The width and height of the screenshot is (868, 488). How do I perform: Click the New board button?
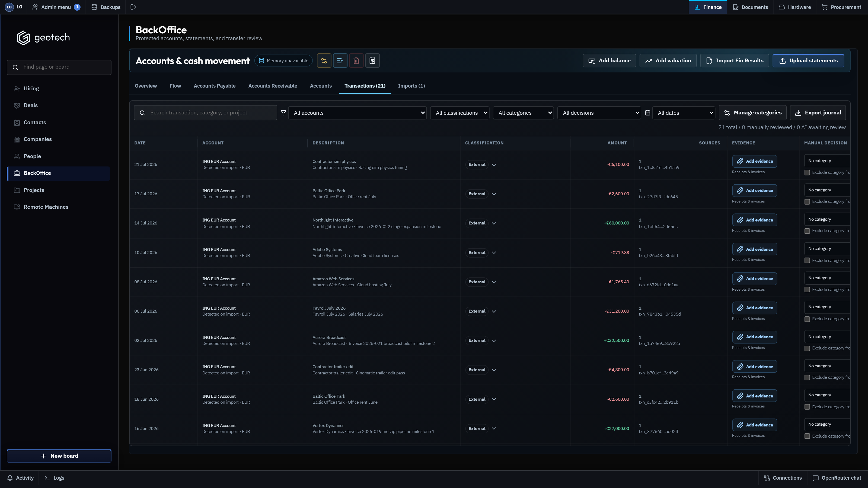59,456
